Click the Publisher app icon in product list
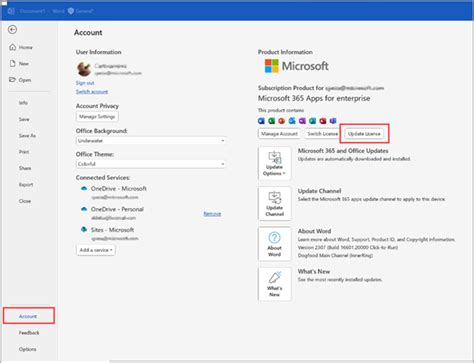 coord(312,121)
